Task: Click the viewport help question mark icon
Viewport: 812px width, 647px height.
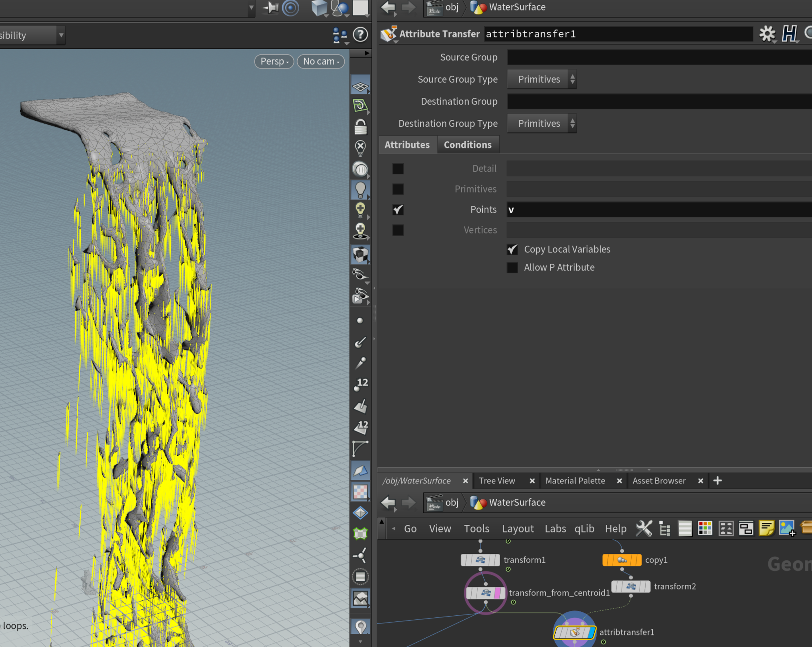Action: (360, 34)
